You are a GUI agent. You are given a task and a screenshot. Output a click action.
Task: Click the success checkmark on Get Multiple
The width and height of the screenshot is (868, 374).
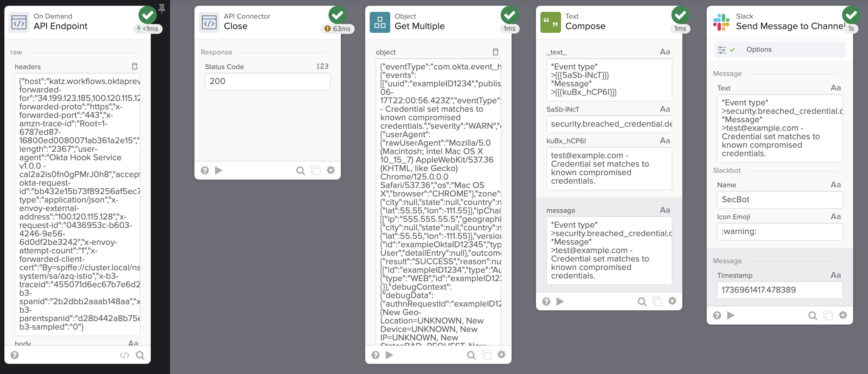pyautogui.click(x=510, y=15)
